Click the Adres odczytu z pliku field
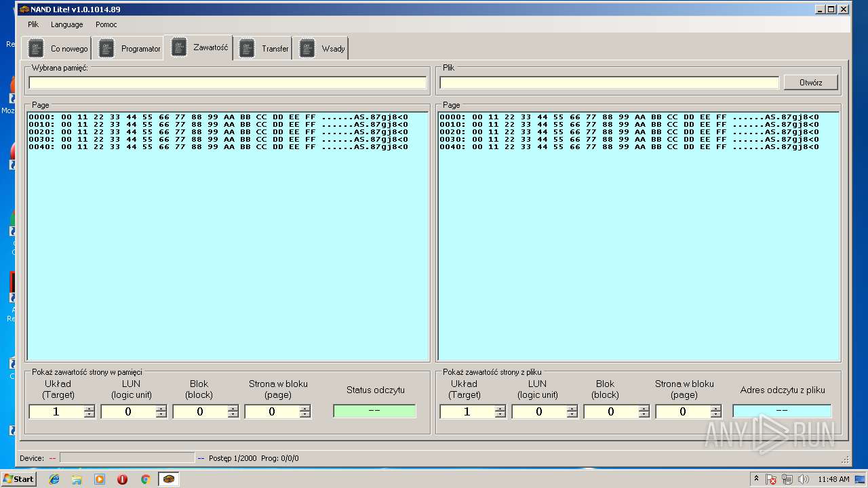The height and width of the screenshot is (488, 868). pos(782,411)
